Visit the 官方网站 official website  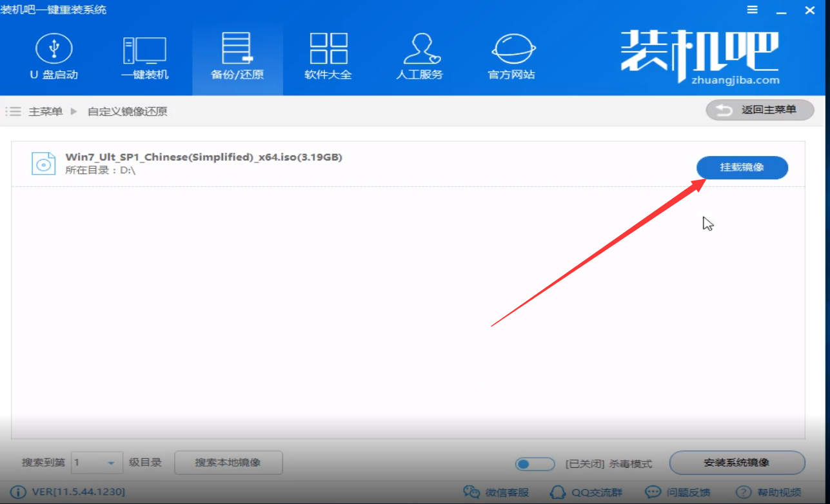pyautogui.click(x=511, y=57)
